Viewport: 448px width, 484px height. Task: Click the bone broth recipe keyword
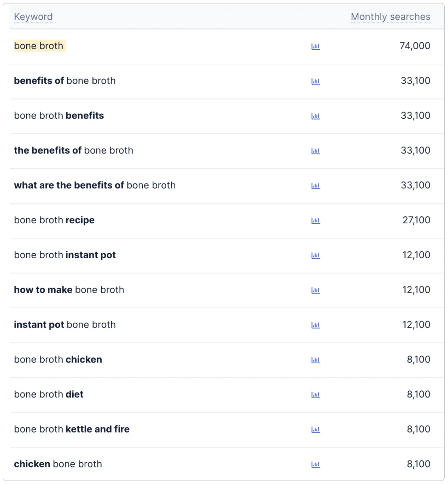coord(54,220)
